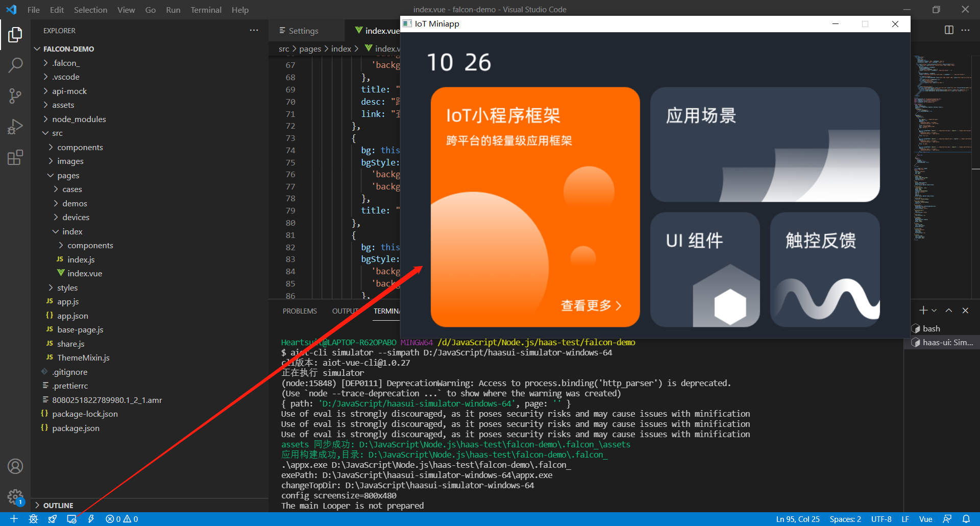Click the VS Code logo in the title bar
The width and height of the screenshot is (980, 526).
pos(11,10)
